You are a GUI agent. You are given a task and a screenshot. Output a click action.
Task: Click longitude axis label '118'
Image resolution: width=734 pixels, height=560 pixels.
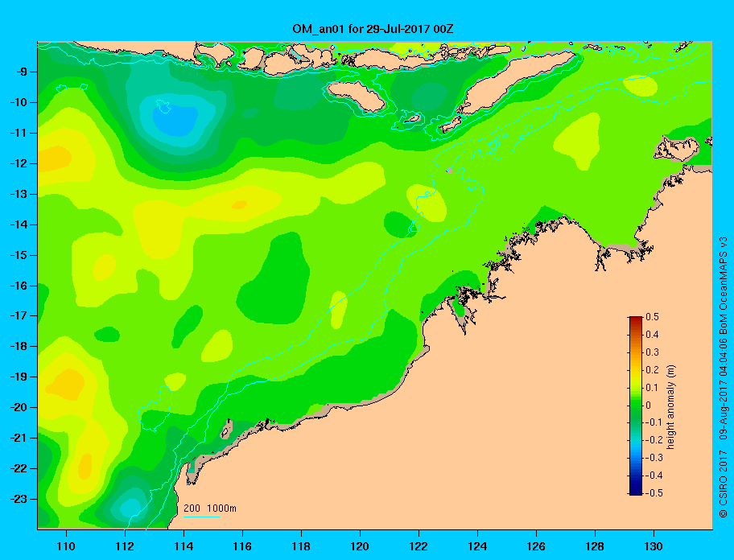(301, 546)
